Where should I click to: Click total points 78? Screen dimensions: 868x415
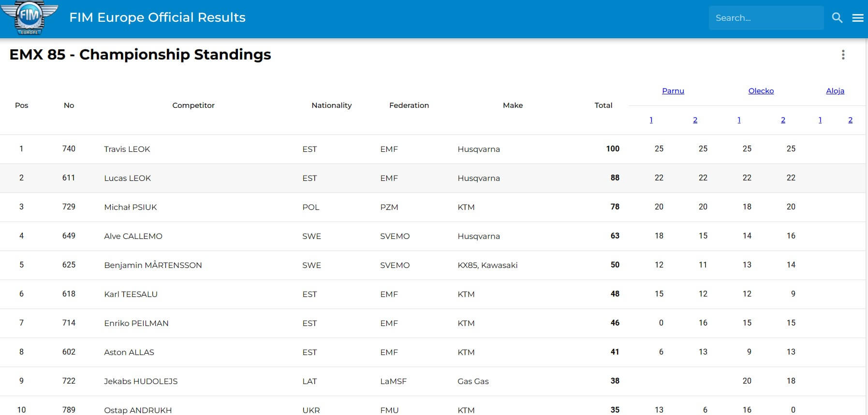[615, 207]
